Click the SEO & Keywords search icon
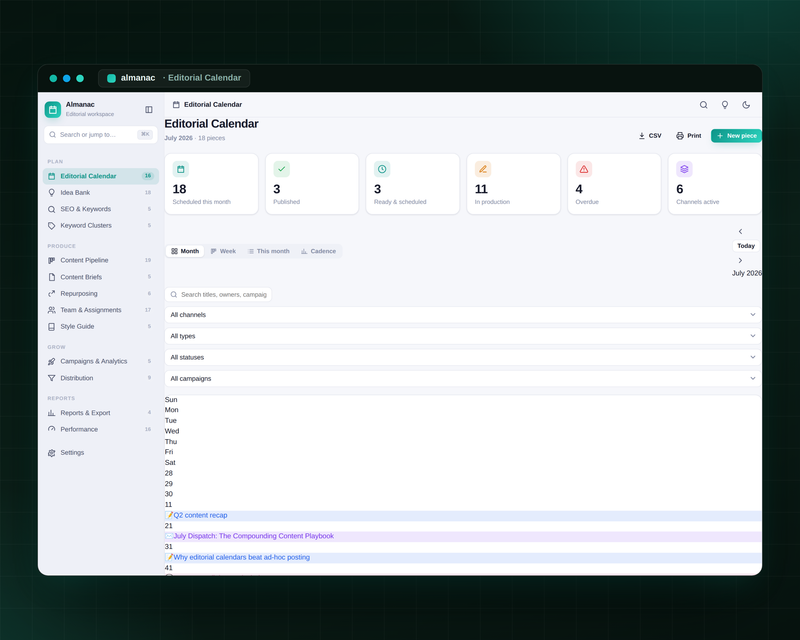Screen dimensions: 800x640 52,209
